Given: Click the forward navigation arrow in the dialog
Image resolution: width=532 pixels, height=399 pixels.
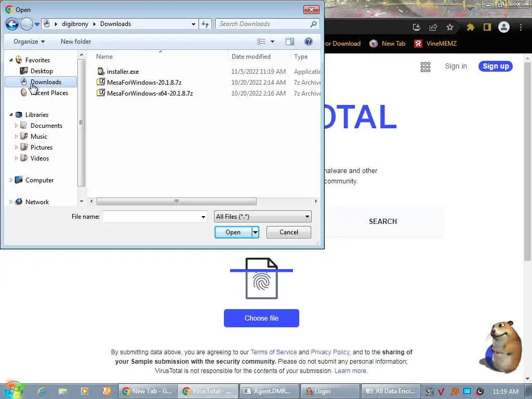Looking at the screenshot, I should pos(27,24).
